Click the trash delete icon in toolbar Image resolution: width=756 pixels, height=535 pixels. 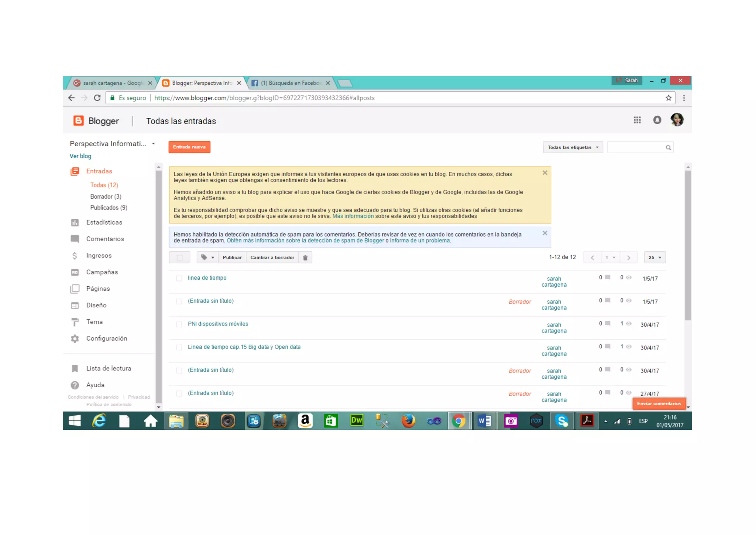(x=305, y=258)
